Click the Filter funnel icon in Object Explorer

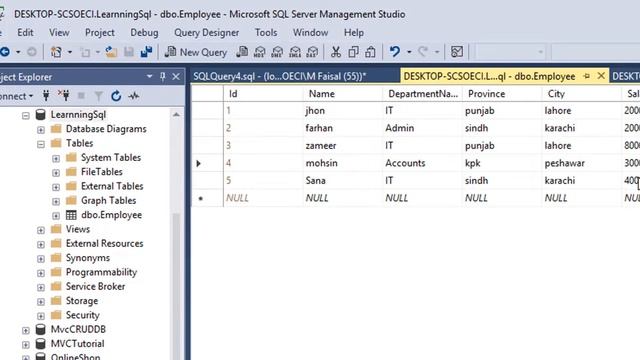[99, 96]
